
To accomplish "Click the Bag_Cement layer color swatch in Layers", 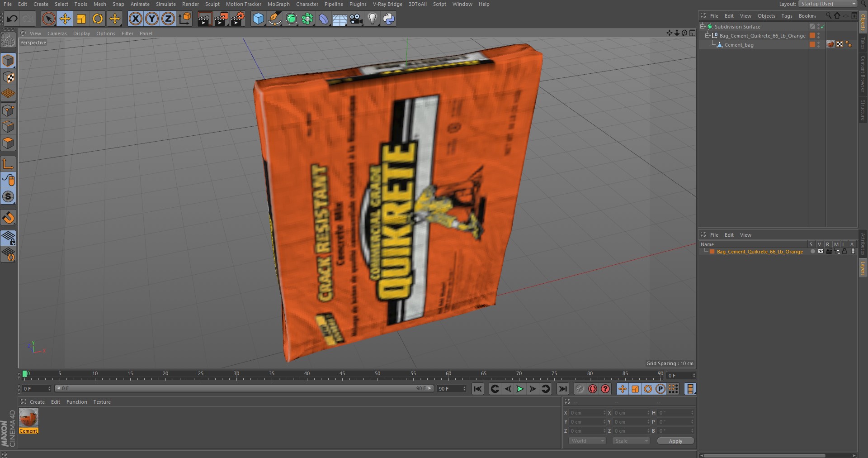I will 712,252.
